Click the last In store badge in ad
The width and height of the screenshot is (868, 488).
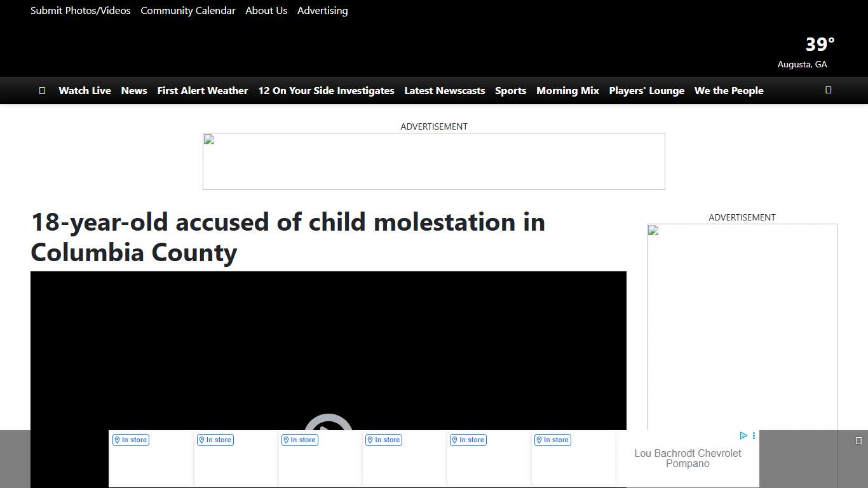[x=552, y=440]
